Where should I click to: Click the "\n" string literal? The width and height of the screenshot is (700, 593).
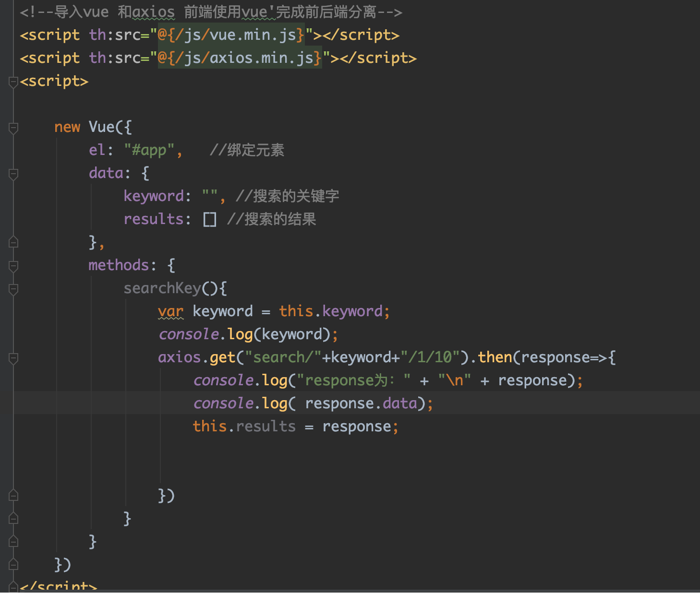pos(455,380)
